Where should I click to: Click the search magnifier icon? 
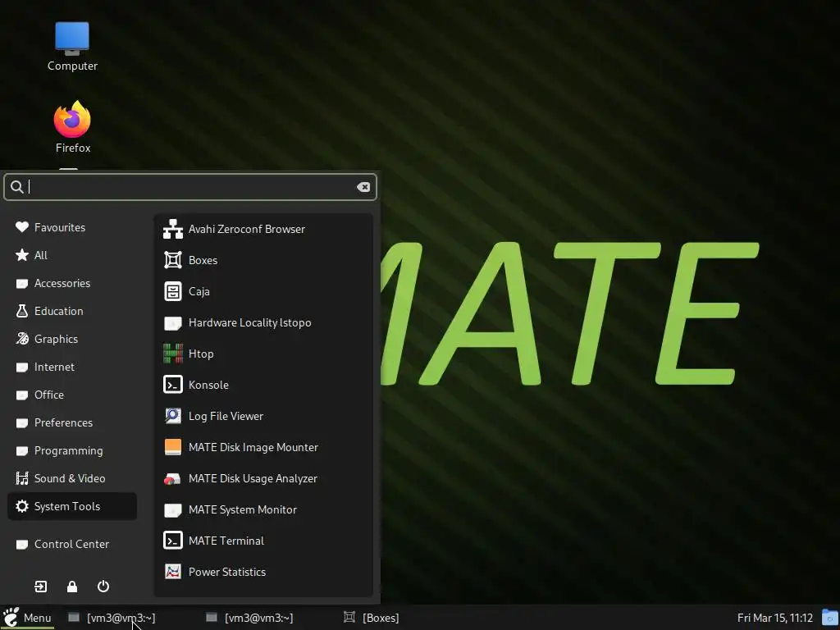(x=16, y=186)
